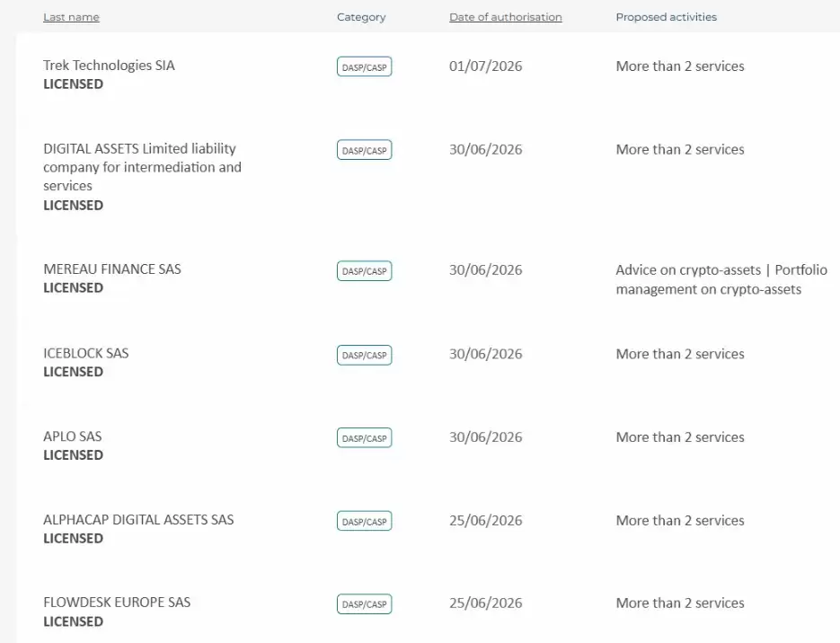This screenshot has height=643, width=840.
Task: Sort by Last name column header
Action: [x=71, y=17]
